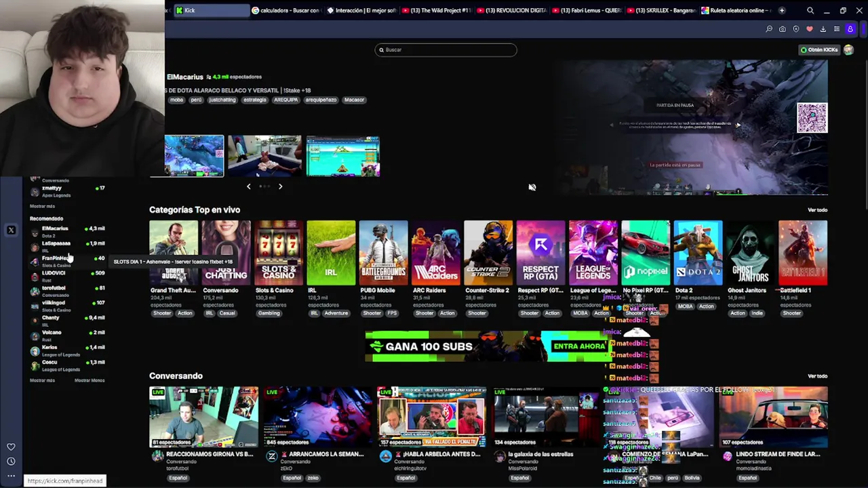Open the three-dots sidebar settings menu

pos(11,476)
